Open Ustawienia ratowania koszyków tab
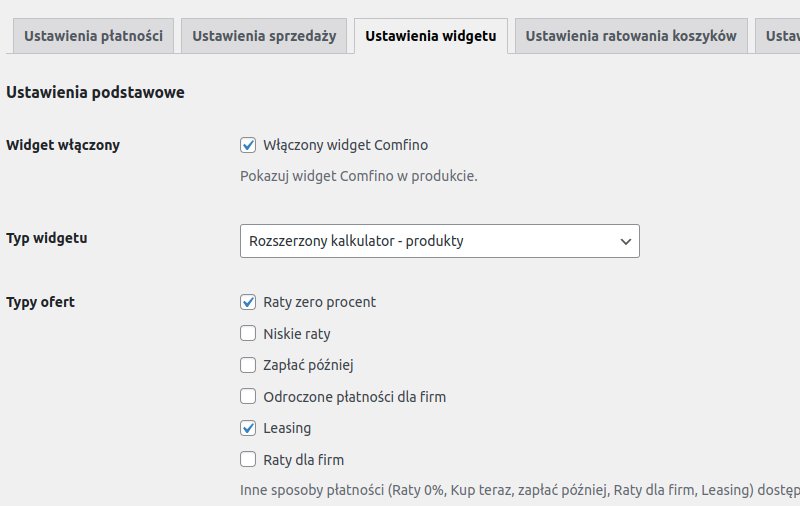Viewport: 800px width, 506px height. click(631, 36)
